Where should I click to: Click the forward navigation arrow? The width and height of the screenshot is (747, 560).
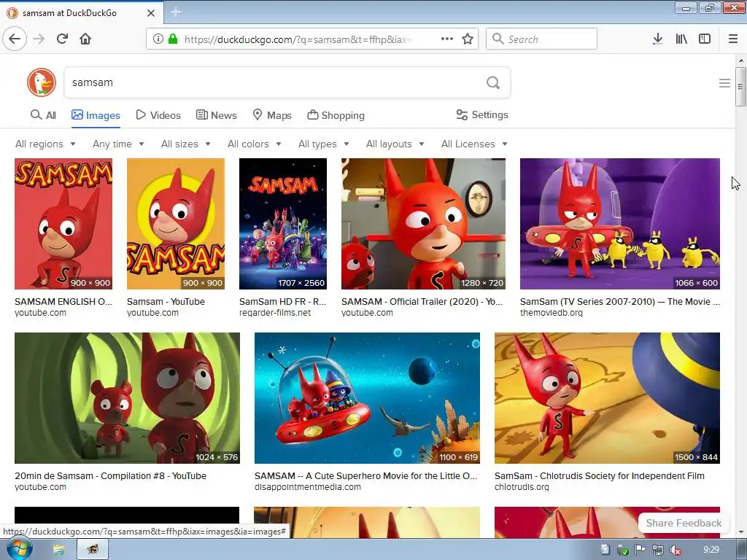39,39
